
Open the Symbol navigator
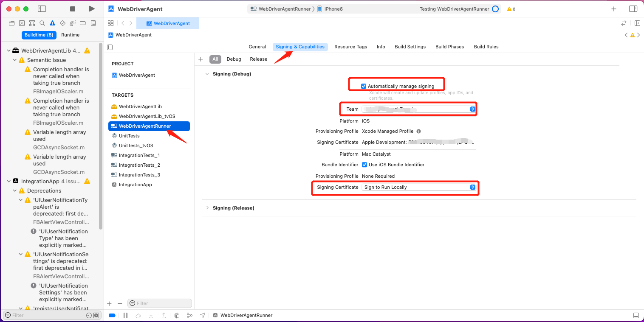click(x=32, y=23)
